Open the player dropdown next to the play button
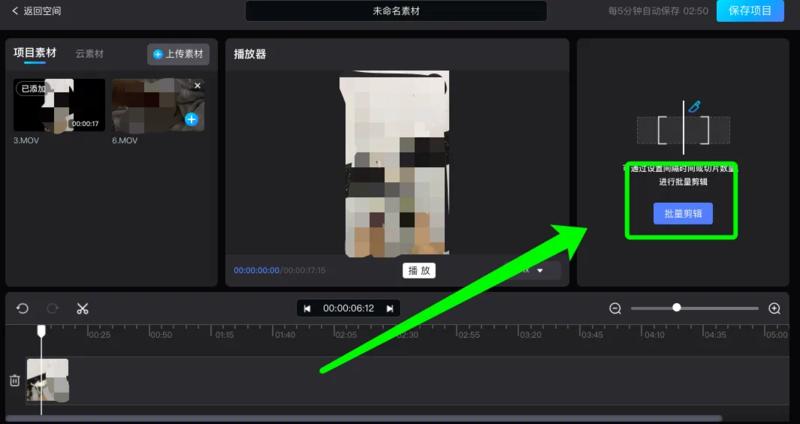This screenshot has height=424, width=800. tap(540, 270)
